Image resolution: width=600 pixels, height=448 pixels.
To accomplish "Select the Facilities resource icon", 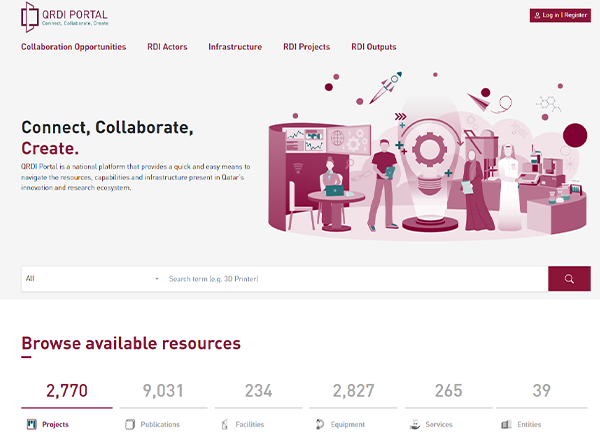I will tap(225, 424).
